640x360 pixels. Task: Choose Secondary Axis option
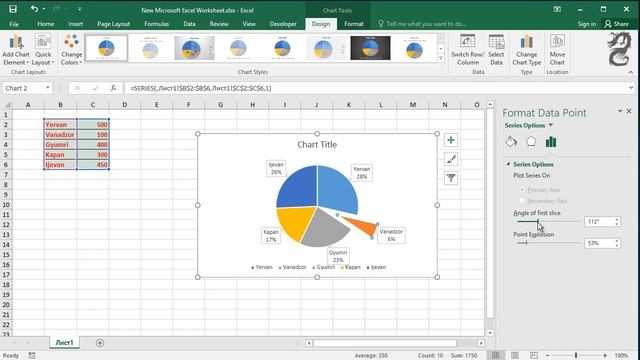pyautogui.click(x=543, y=201)
